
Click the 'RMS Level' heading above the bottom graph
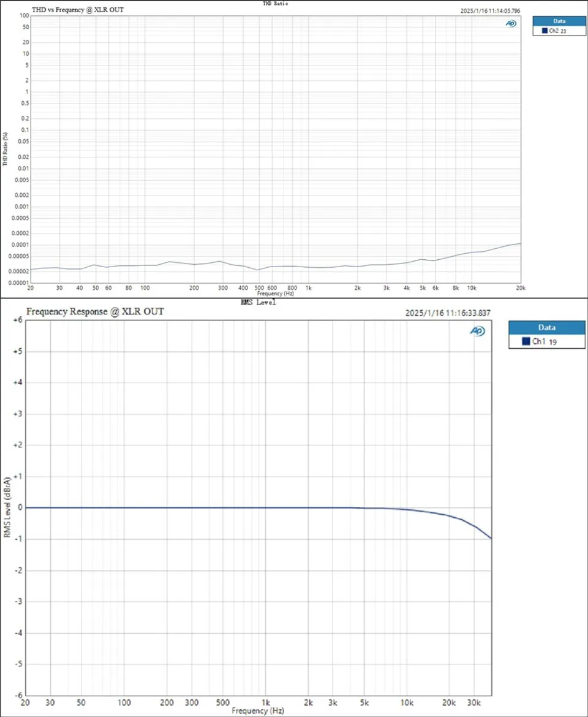(258, 302)
